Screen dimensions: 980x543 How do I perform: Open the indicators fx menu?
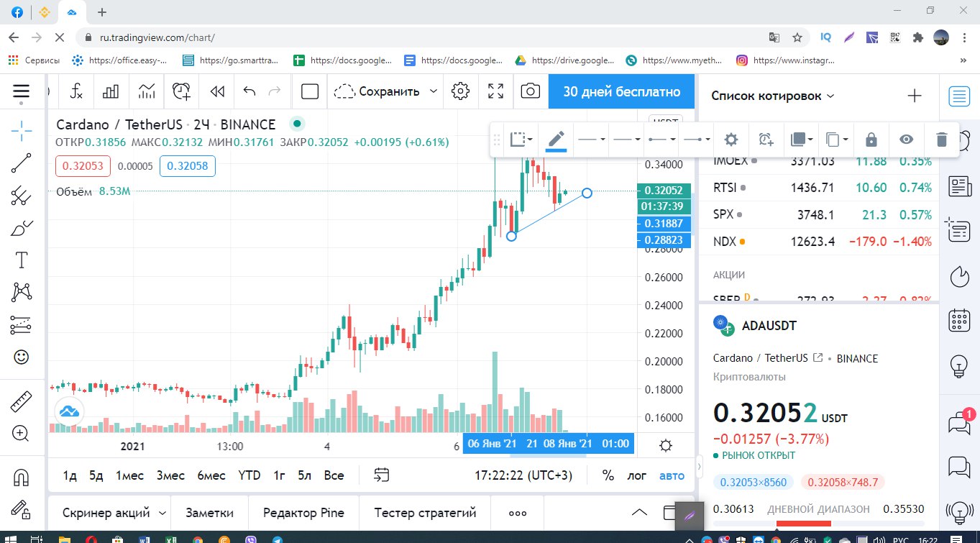pos(76,91)
